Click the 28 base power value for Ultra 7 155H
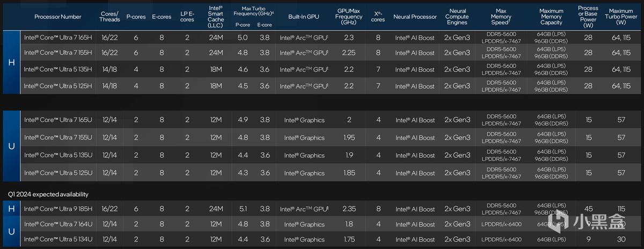 click(x=588, y=53)
